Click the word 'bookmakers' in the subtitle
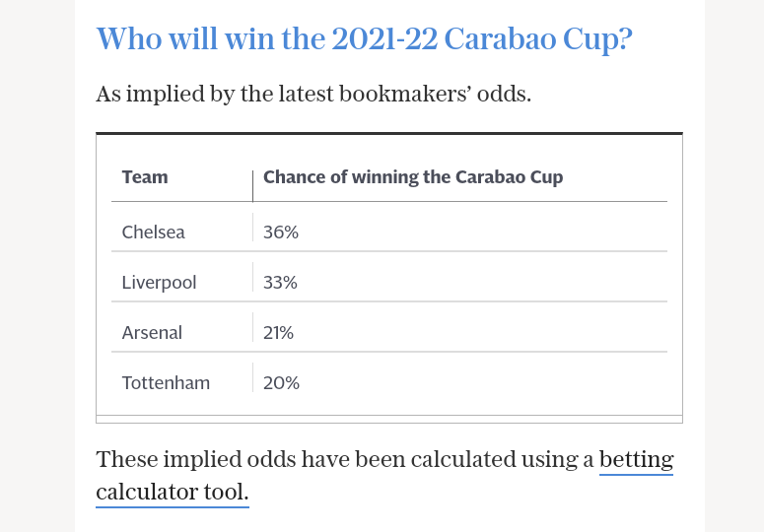The height and width of the screenshot is (532, 764). tap(405, 94)
